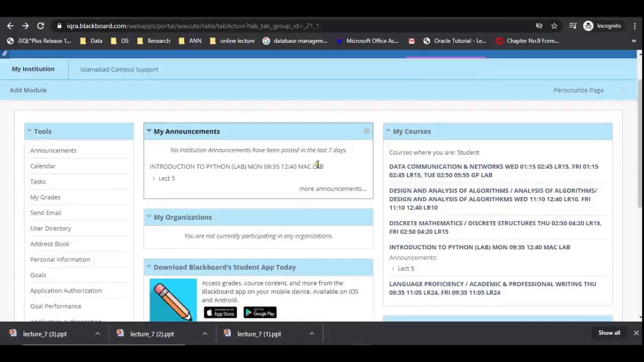Open the Research bookmarks folder
The height and width of the screenshot is (362, 644).
(153, 41)
